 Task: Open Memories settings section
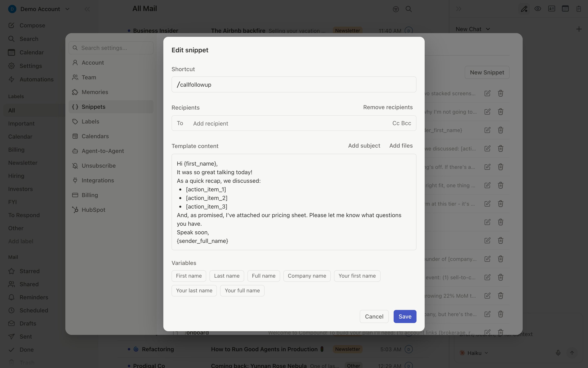(111, 92)
